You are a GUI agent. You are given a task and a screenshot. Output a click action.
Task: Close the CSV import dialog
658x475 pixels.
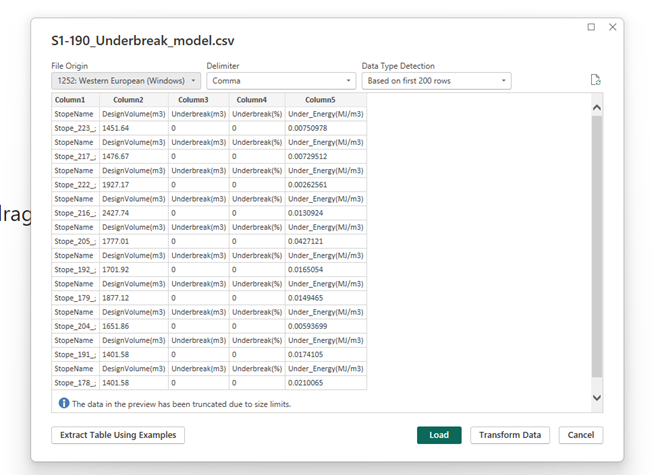tap(612, 27)
